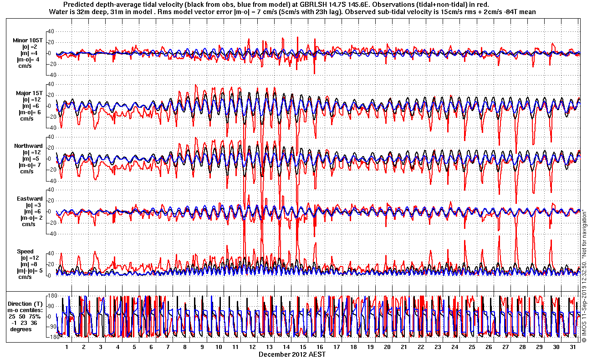The height and width of the screenshot is (364, 592).
Task: Select the "40" tick of the Northward panel
Action: click(x=51, y=137)
